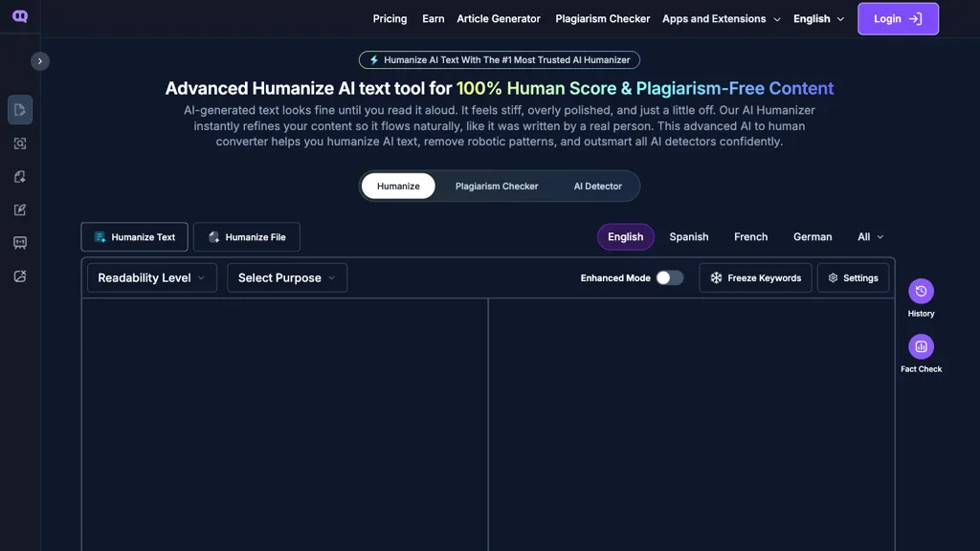
Task: Open the Readability Level dropdown
Action: click(151, 277)
